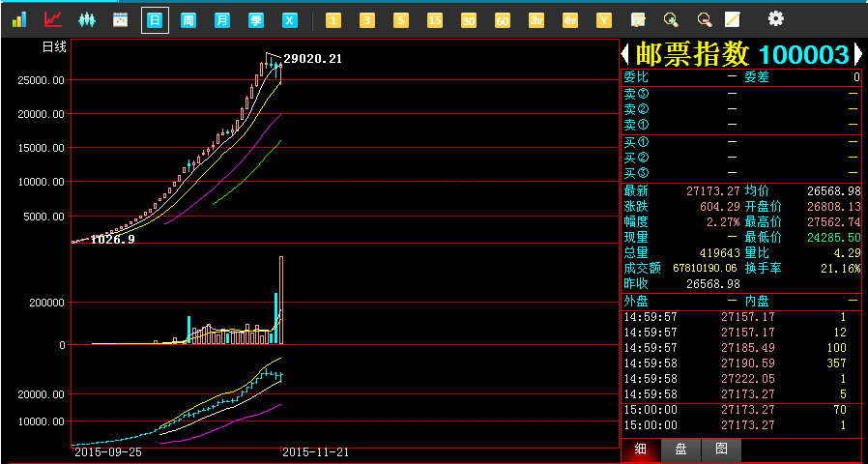
Task: Switch to the 盘 tab
Action: tap(680, 449)
